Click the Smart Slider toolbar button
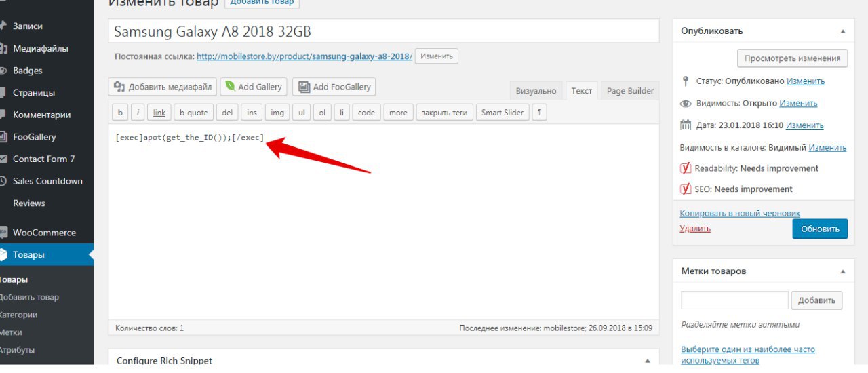The width and height of the screenshot is (868, 373). point(502,113)
